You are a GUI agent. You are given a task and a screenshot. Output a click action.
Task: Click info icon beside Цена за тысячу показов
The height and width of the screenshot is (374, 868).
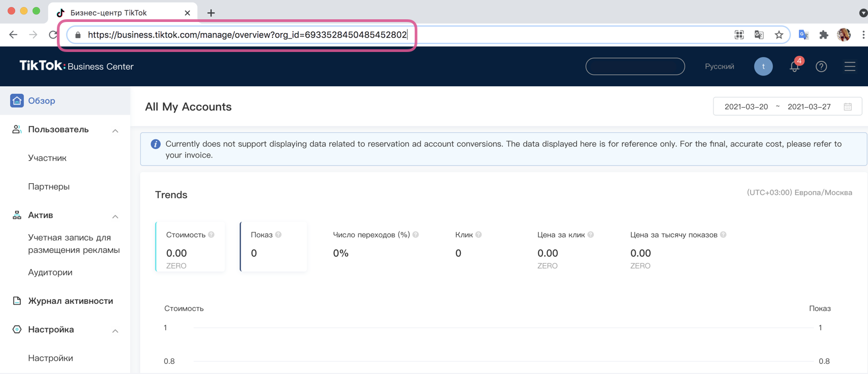click(x=723, y=235)
